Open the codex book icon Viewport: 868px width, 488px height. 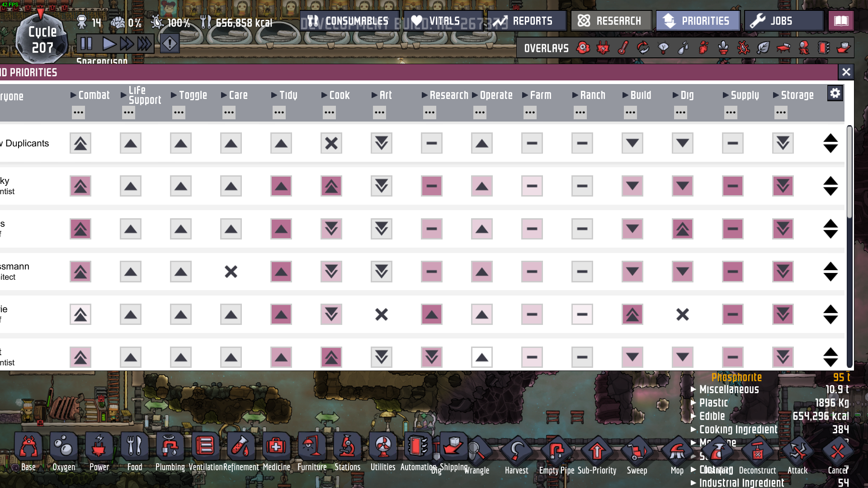click(x=841, y=21)
